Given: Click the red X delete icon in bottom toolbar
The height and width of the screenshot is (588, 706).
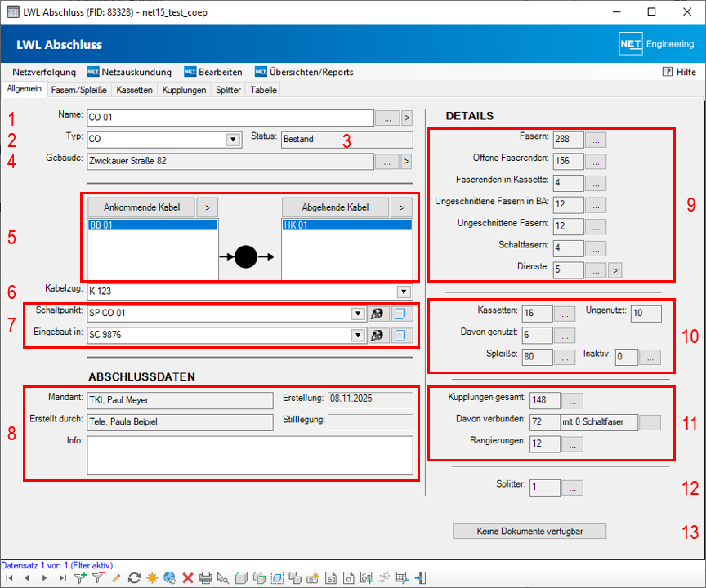Looking at the screenshot, I should (x=188, y=578).
